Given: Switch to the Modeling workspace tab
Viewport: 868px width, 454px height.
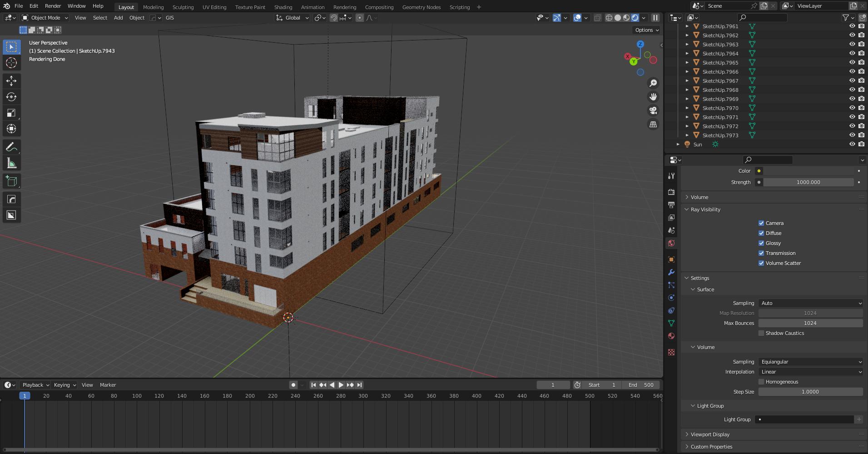Looking at the screenshot, I should coord(153,7).
